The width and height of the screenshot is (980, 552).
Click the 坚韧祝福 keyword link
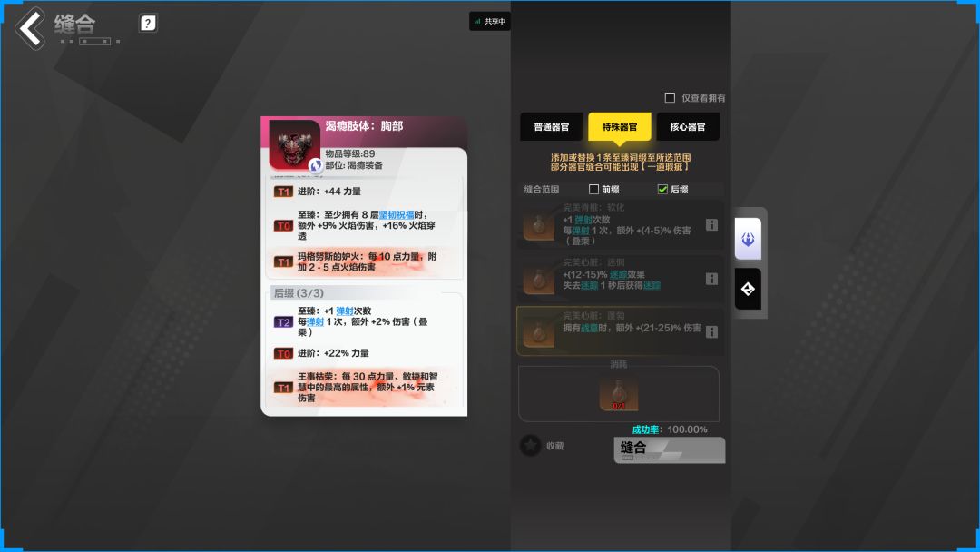click(x=397, y=214)
